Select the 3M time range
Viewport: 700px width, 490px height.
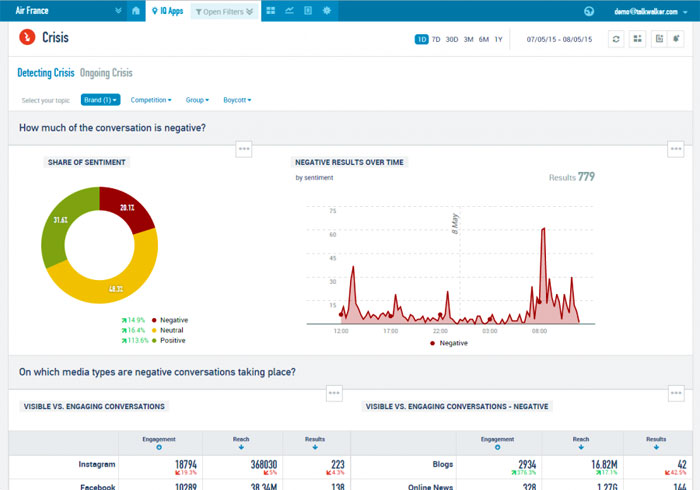(468, 39)
